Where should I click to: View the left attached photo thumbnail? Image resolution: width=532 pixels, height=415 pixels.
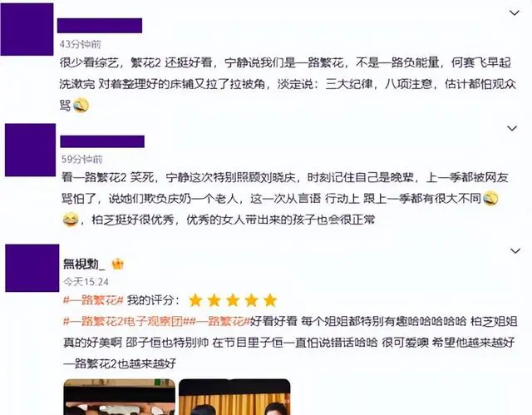click(x=120, y=397)
